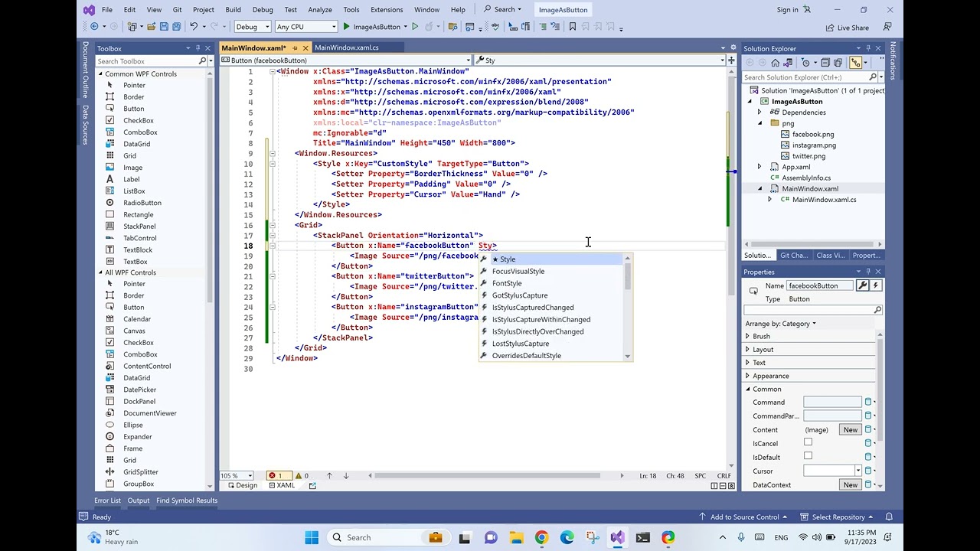Click the pending changes filter clock icon
The image size is (980, 551).
(x=805, y=63)
